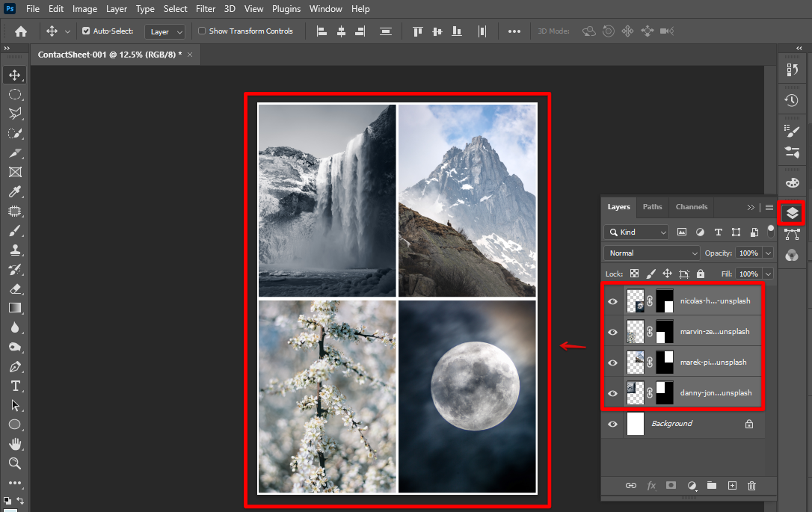Screen dimensions: 812x512
Task: Select the Type tool in the toolbar
Action: coord(14,386)
